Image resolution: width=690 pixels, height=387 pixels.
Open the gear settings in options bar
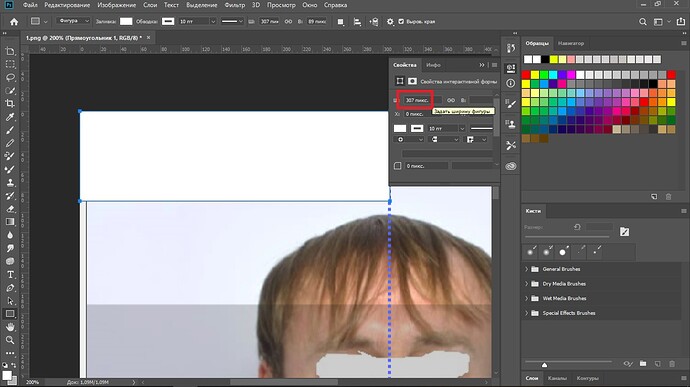[x=390, y=22]
